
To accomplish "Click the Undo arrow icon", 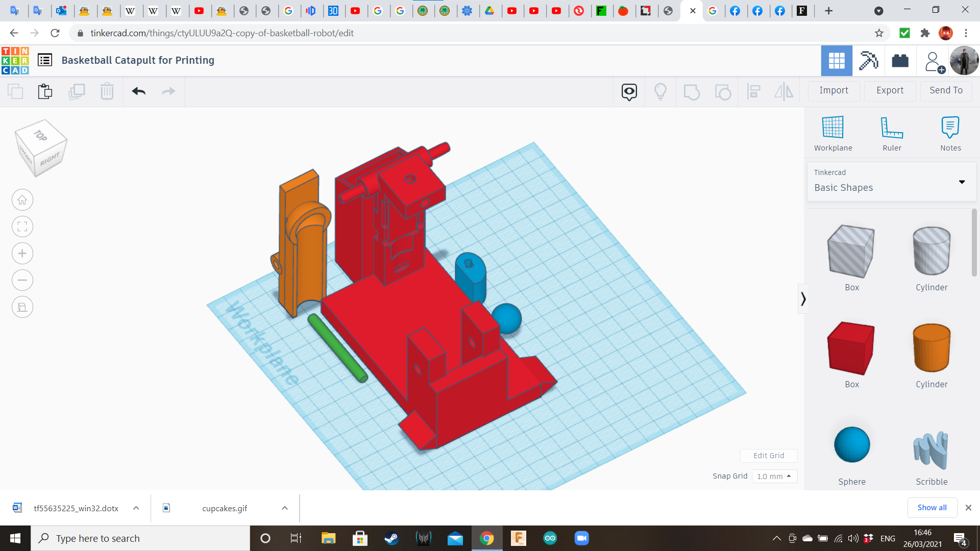I will click(138, 91).
